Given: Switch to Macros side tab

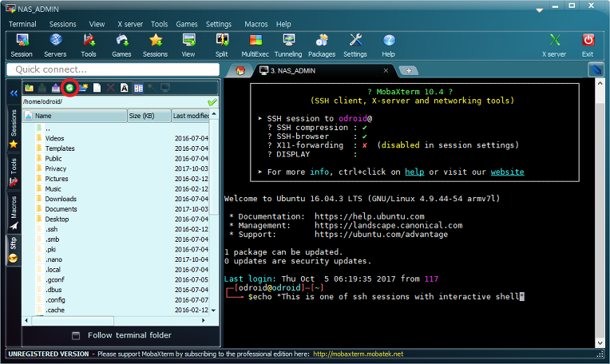Looking at the screenshot, I should 14,212.
